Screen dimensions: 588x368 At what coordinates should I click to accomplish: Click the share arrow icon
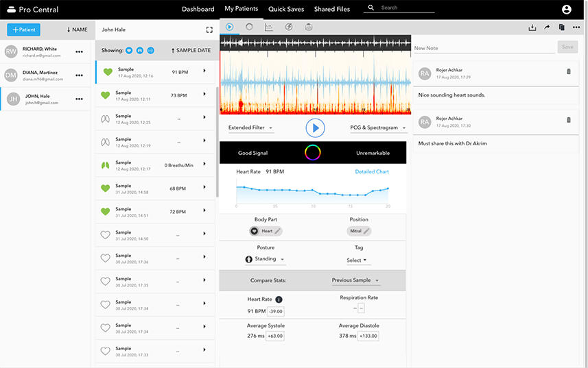click(547, 27)
